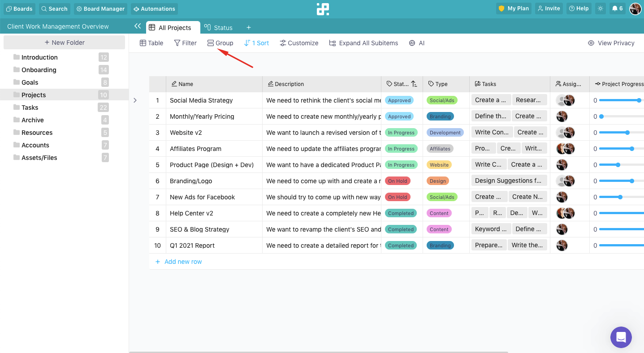Click the Type column header
The width and height of the screenshot is (644, 353).
point(446,84)
